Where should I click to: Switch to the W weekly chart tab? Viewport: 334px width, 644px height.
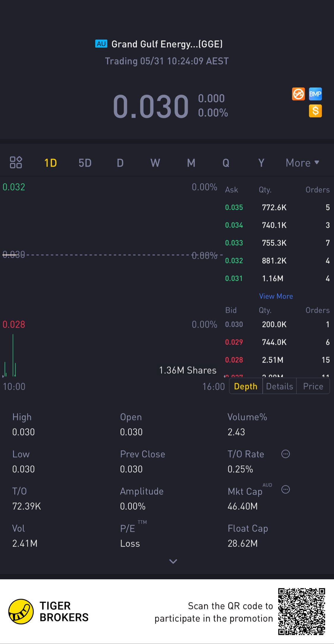[x=155, y=163]
